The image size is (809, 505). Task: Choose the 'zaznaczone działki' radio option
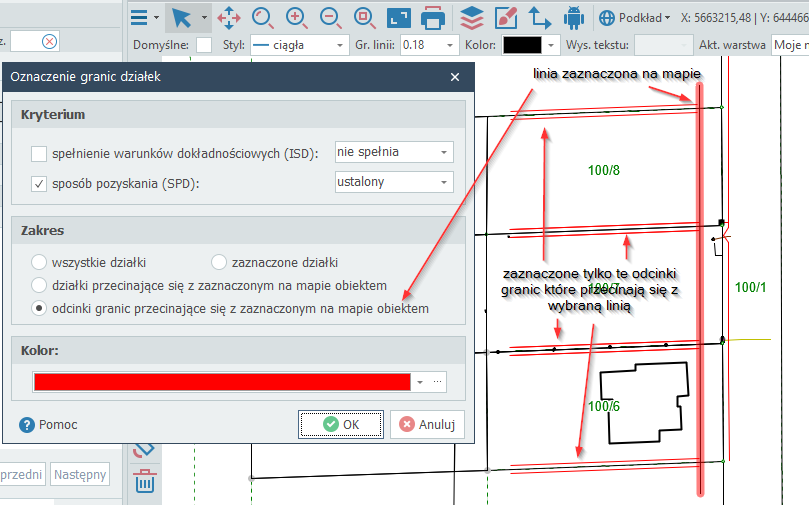click(x=219, y=262)
